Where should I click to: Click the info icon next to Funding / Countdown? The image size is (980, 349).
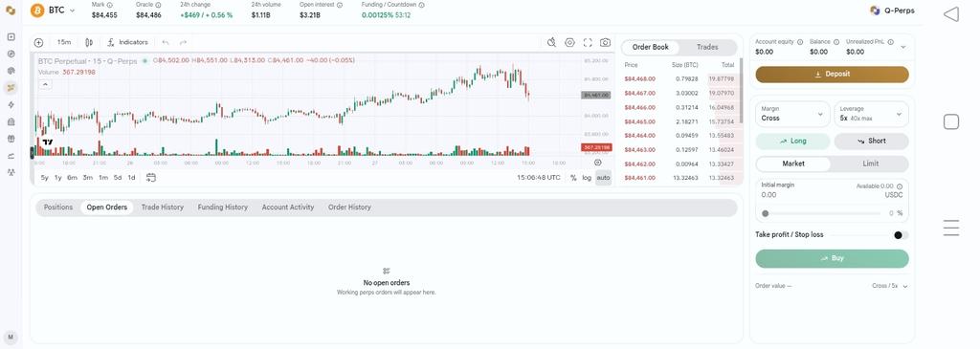tap(422, 5)
